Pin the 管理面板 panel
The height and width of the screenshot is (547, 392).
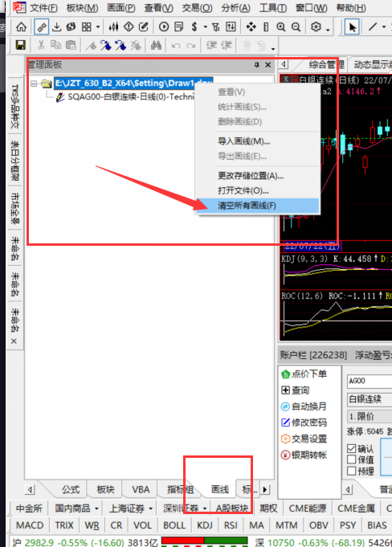pos(257,64)
